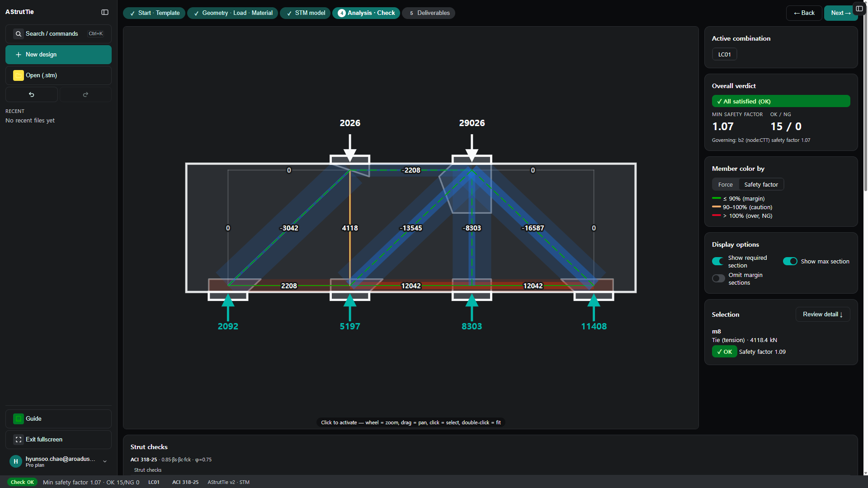
Task: Click the Check OK status badge
Action: click(22, 482)
